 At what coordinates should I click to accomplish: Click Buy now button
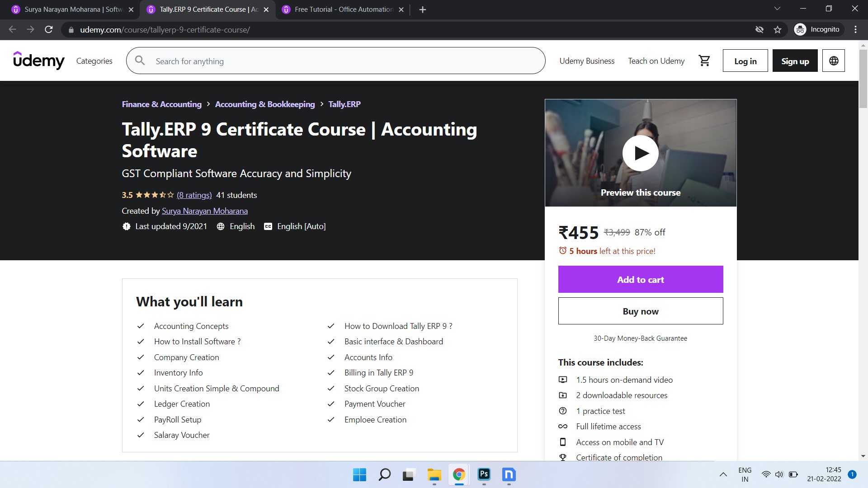(x=641, y=311)
